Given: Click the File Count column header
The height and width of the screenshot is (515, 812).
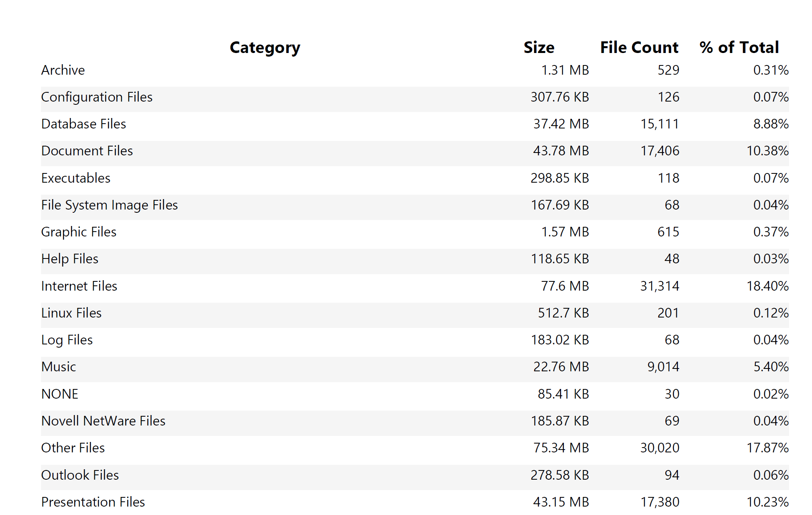Looking at the screenshot, I should [639, 47].
